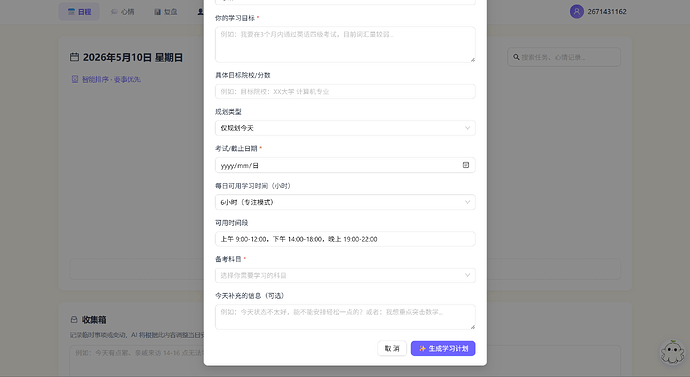Open the 日程 tab in the background page
690x377 pixels.
pos(79,12)
